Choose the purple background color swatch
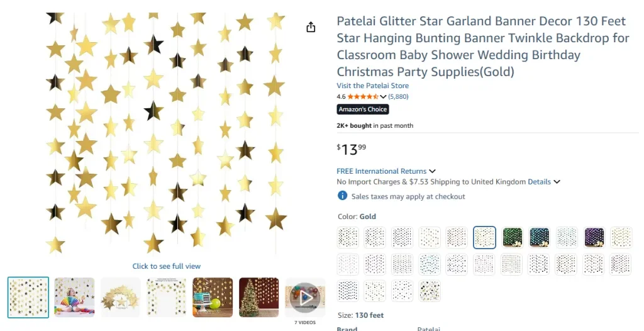The width and height of the screenshot is (644, 331). (594, 237)
